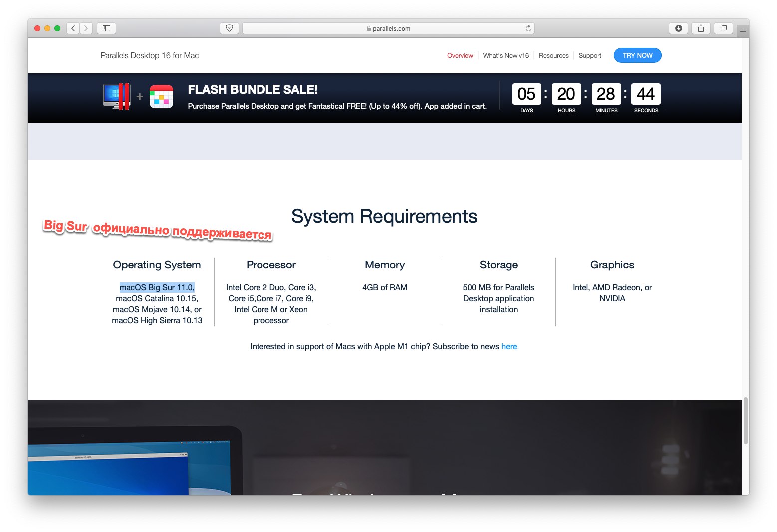Open the Overview nav item
The width and height of the screenshot is (777, 532).
pos(460,56)
